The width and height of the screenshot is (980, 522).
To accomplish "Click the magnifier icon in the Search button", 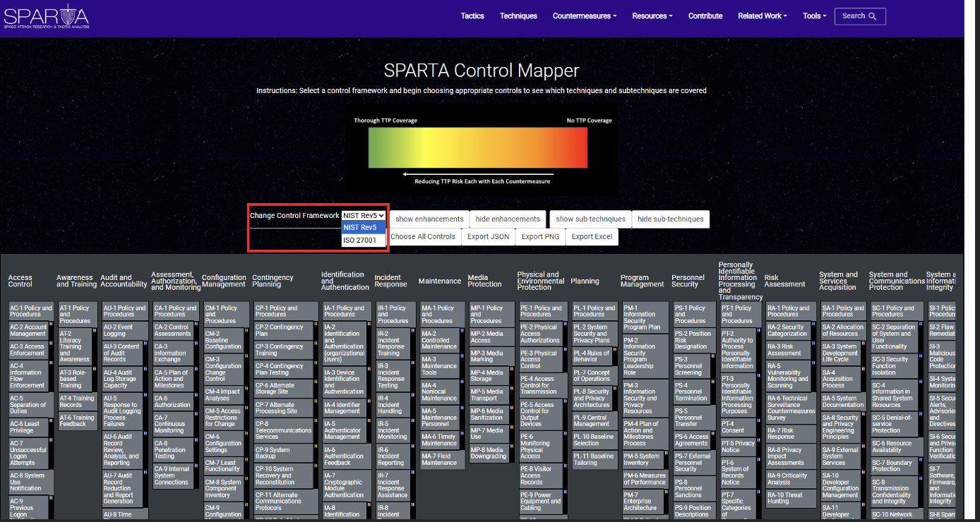I will [x=873, y=16].
